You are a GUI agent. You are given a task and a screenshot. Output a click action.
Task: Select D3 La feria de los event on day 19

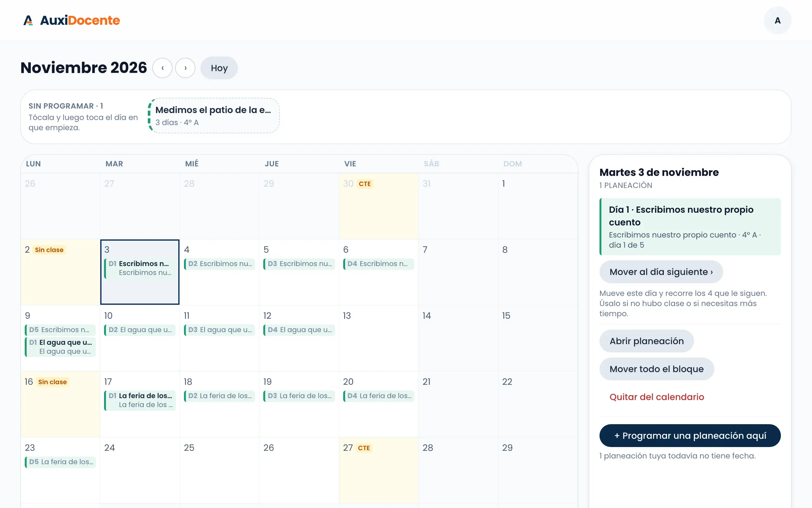point(299,396)
